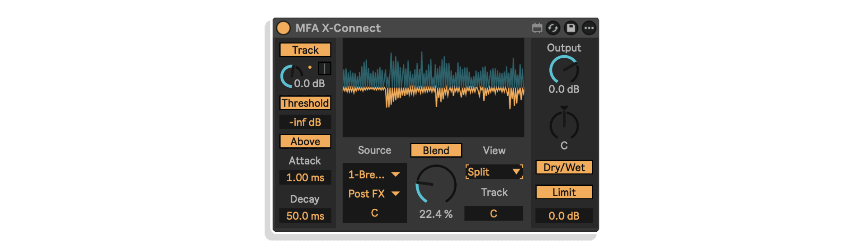Viewport: 868px width, 249px height.
Task: Click the save preset disk icon
Action: (571, 28)
